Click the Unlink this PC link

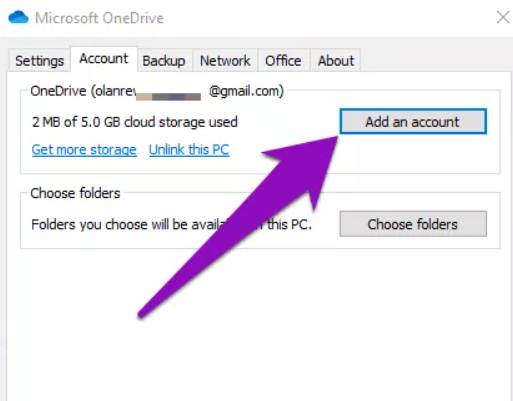[x=189, y=150]
